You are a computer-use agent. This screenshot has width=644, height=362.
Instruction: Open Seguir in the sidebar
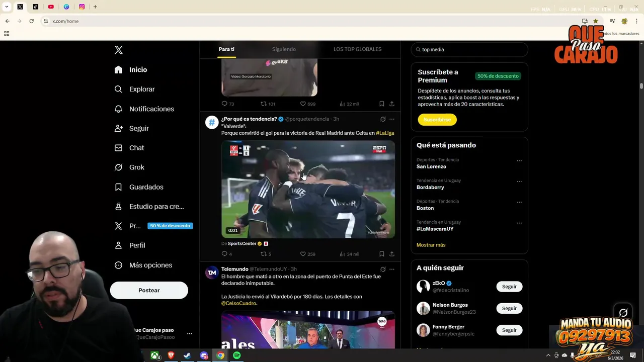click(131, 128)
